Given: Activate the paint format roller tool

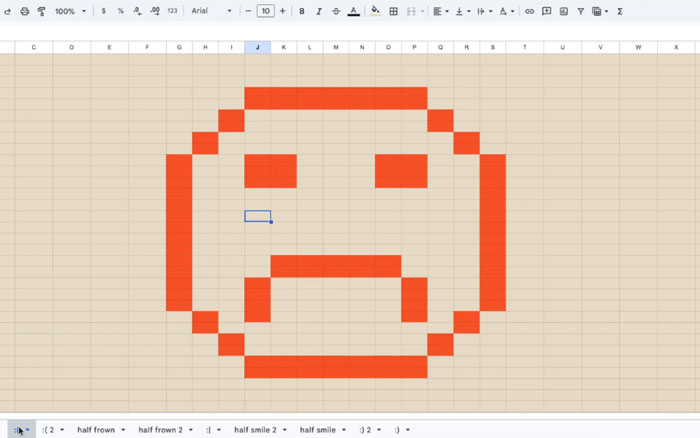Looking at the screenshot, I should [42, 12].
